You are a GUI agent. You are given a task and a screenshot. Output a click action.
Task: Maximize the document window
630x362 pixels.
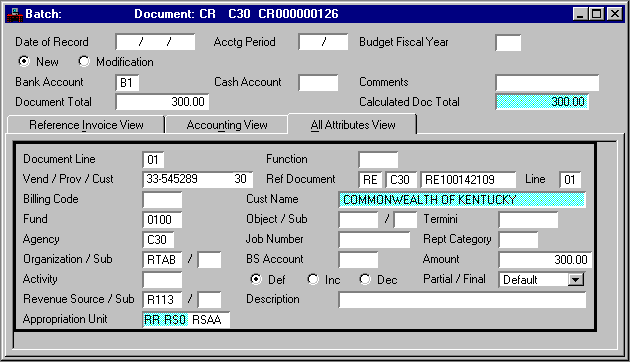click(596, 14)
